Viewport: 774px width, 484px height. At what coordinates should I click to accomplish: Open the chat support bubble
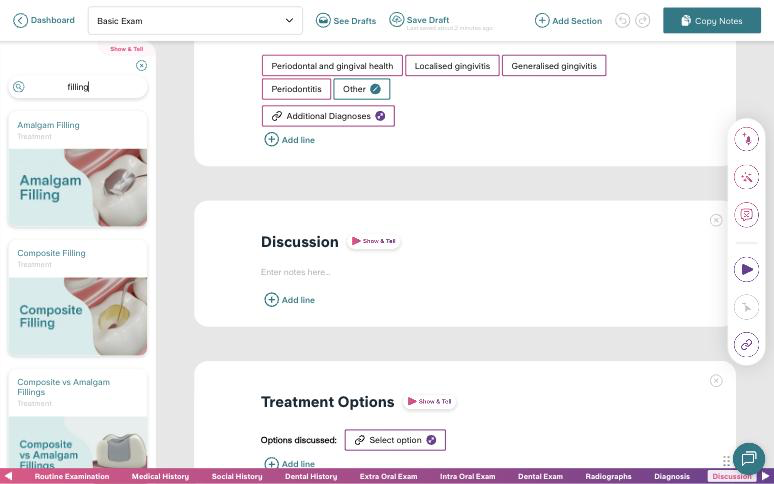749,458
